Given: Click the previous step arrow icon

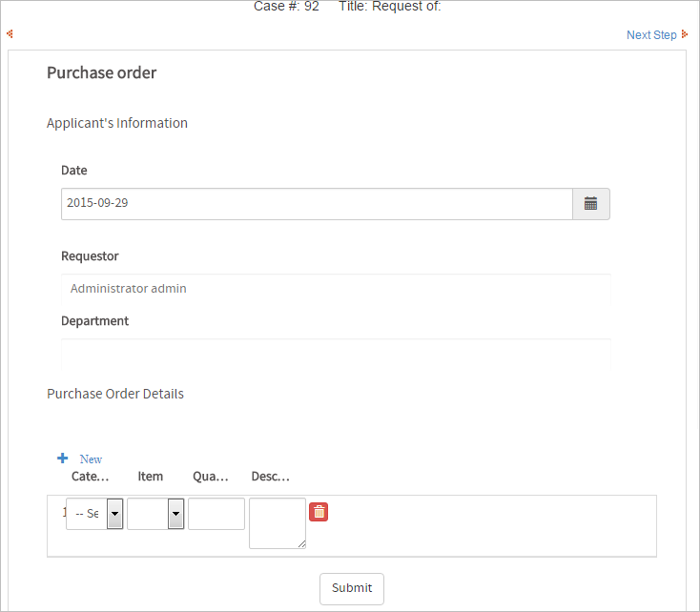Looking at the screenshot, I should pyautogui.click(x=10, y=34).
